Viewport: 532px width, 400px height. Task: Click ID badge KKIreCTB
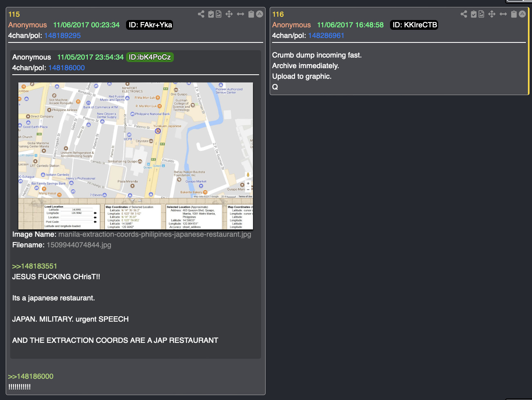tap(415, 25)
